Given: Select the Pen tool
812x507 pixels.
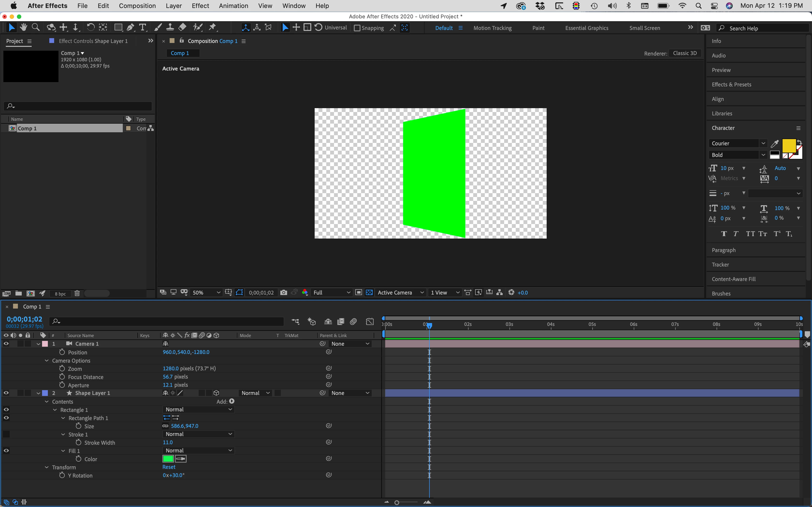Looking at the screenshot, I should coord(130,28).
